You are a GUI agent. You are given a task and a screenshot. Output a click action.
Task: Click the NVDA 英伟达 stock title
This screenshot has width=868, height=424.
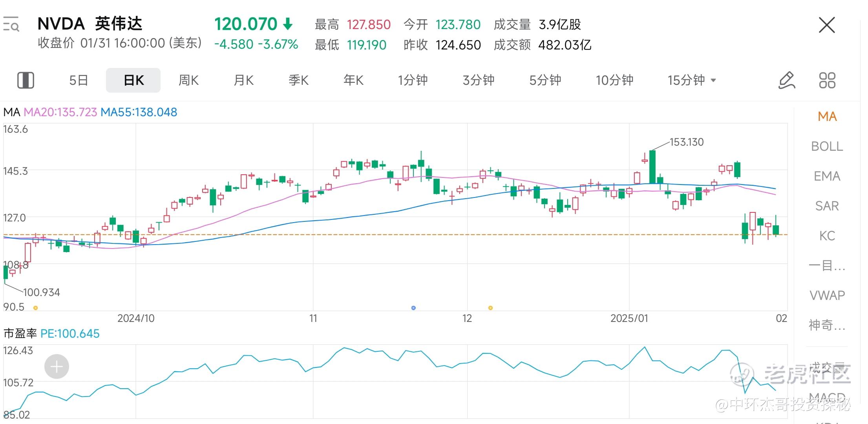point(90,24)
